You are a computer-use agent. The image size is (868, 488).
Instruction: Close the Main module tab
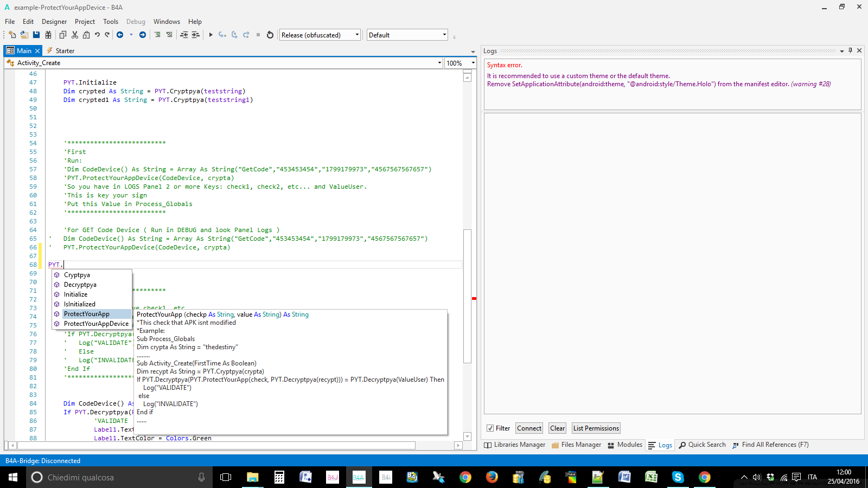point(37,51)
